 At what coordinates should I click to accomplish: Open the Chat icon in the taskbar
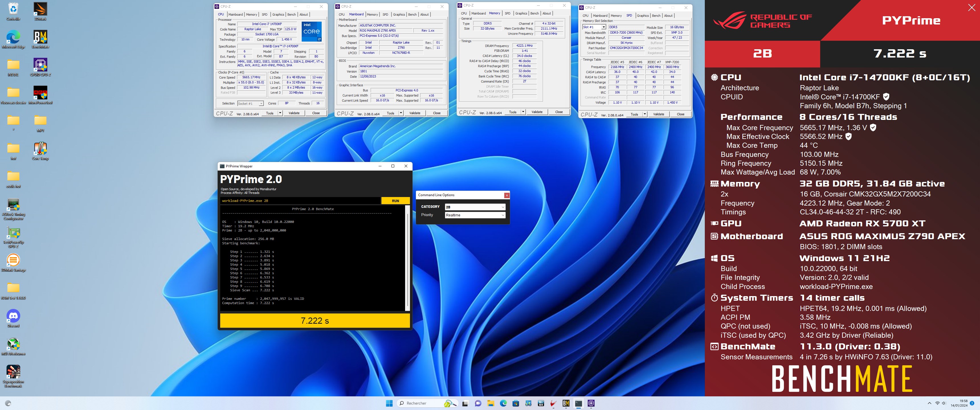(478, 403)
